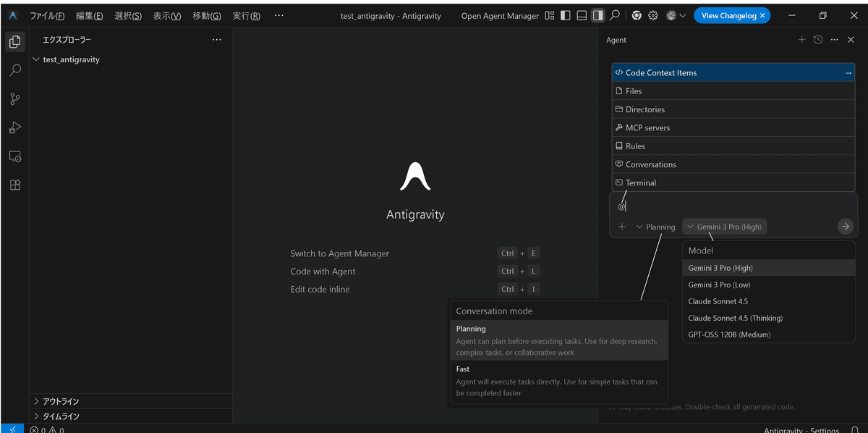The height and width of the screenshot is (433, 868).
Task: Open Agent conversation history icon
Action: [817, 40]
